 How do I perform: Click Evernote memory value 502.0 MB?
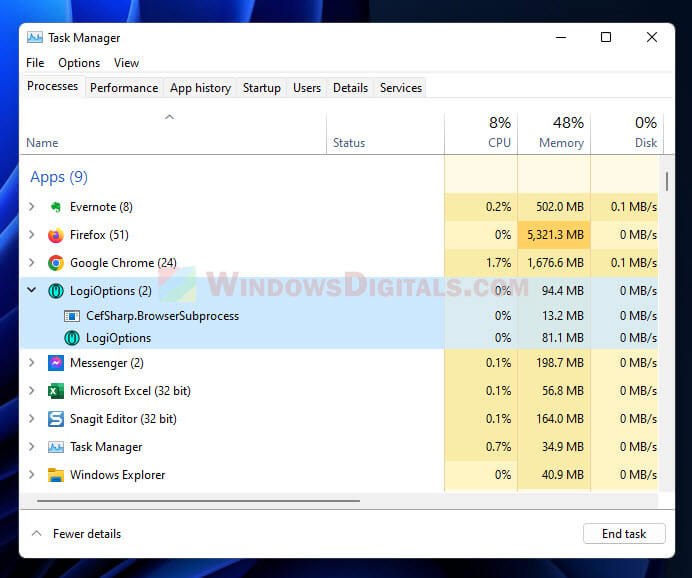point(560,207)
